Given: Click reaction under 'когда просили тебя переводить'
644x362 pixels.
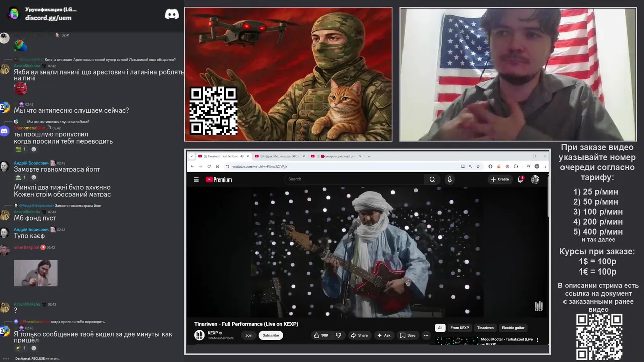Looking at the screenshot, I should [x=21, y=149].
